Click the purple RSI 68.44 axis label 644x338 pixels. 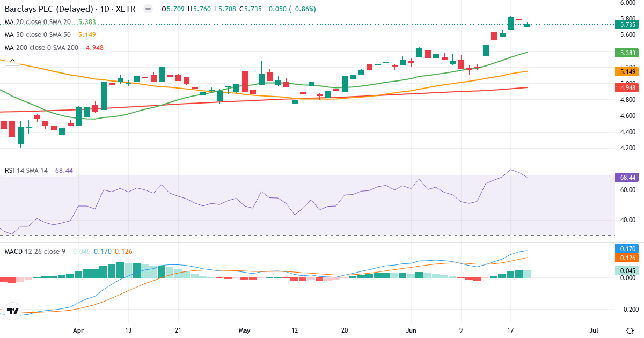pos(628,177)
